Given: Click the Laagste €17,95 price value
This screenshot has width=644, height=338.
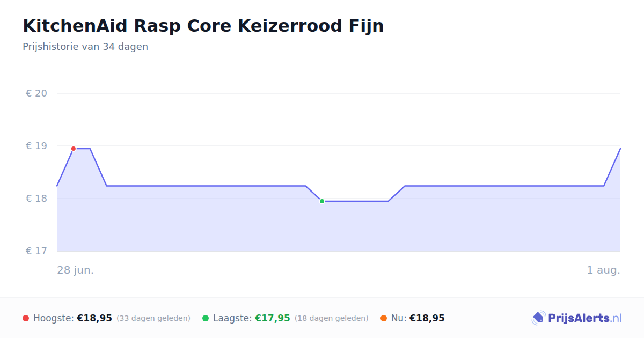Looking at the screenshot, I should point(273,318).
